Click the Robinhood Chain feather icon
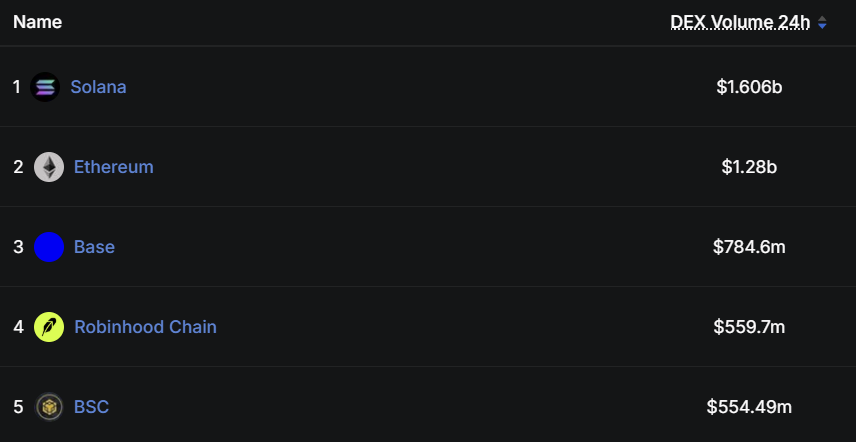 coord(49,327)
